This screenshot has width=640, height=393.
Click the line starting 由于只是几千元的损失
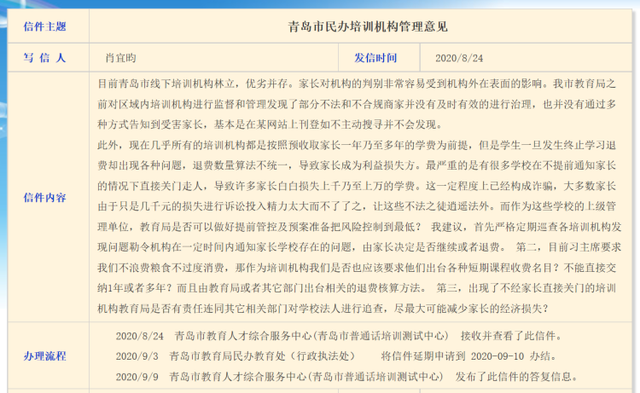(356, 206)
